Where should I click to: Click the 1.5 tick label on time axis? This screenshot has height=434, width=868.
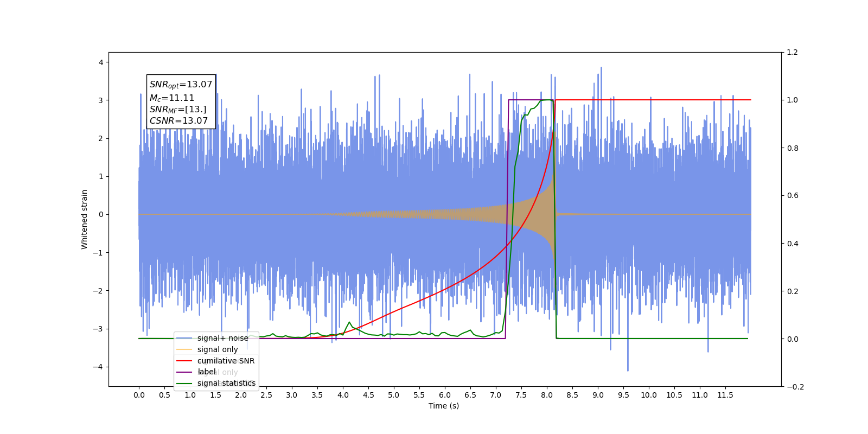[215, 395]
